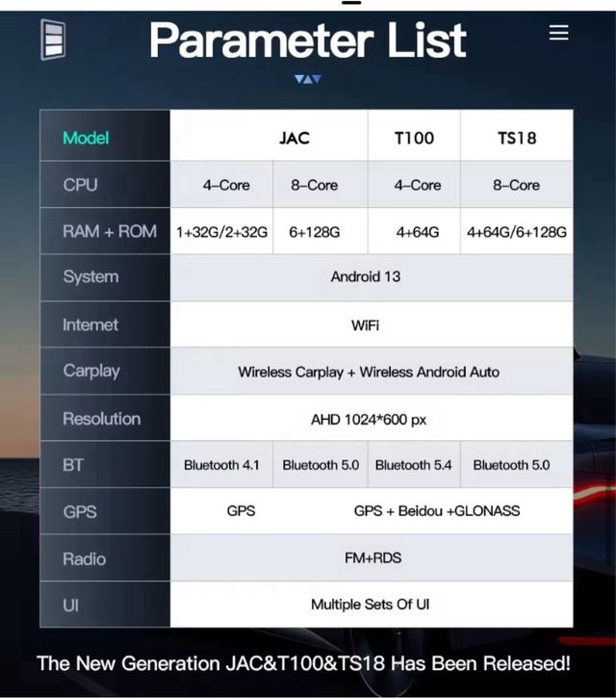This screenshot has width=616, height=698.
Task: Click the blue triangles under the title
Action: click(308, 79)
